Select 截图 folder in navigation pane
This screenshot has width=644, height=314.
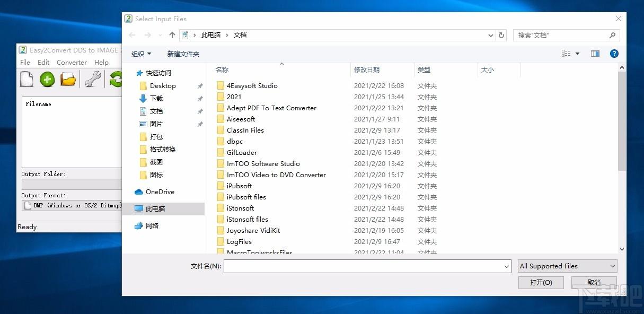tap(156, 162)
